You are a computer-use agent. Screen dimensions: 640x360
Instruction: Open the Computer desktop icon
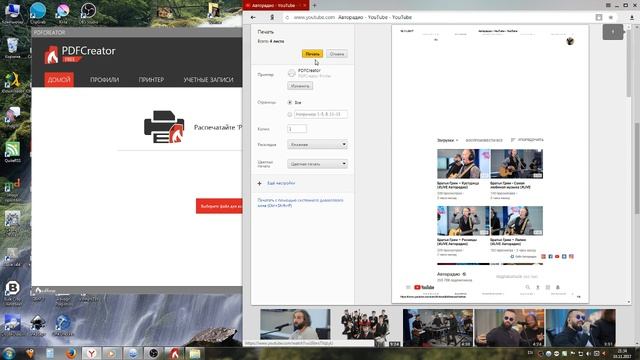[12, 13]
